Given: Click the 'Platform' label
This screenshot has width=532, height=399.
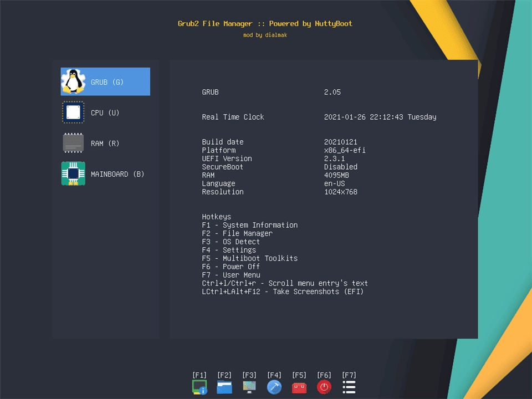Looking at the screenshot, I should tap(218, 150).
